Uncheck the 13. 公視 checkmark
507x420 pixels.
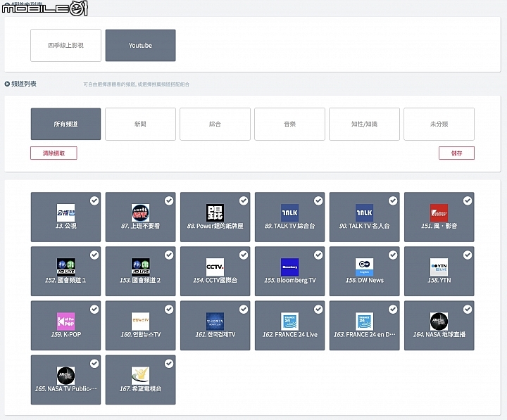coord(94,201)
